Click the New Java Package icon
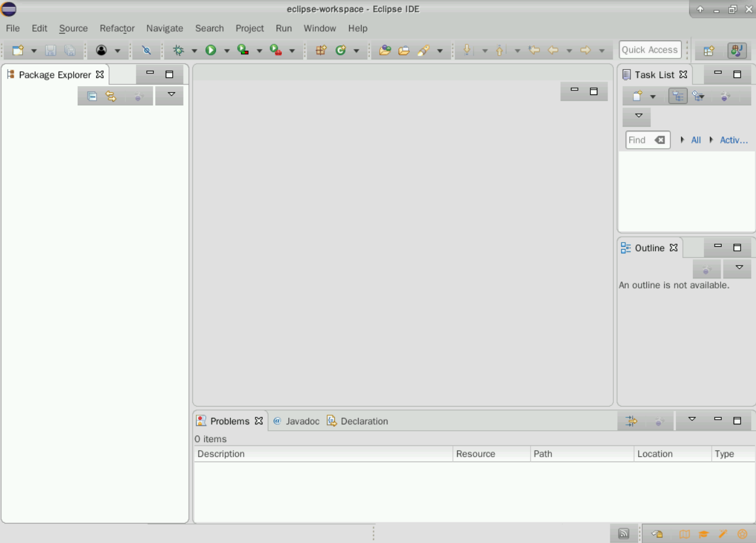The image size is (756, 543). click(321, 51)
